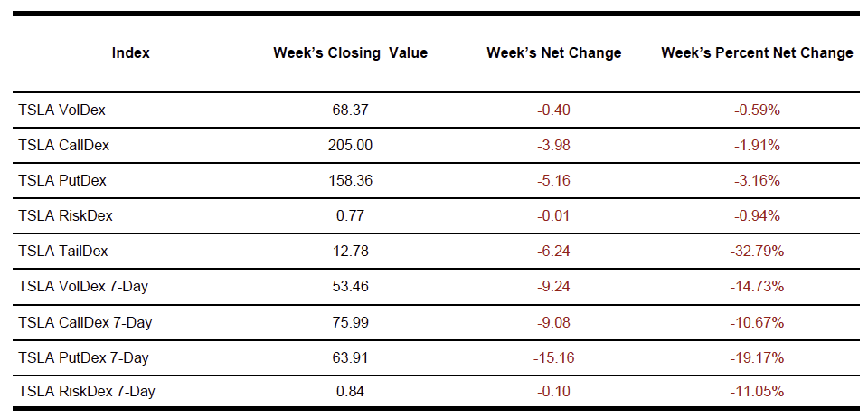Image resolution: width=868 pixels, height=419 pixels.
Task: Select the TSLA CallDex row label
Action: (64, 145)
